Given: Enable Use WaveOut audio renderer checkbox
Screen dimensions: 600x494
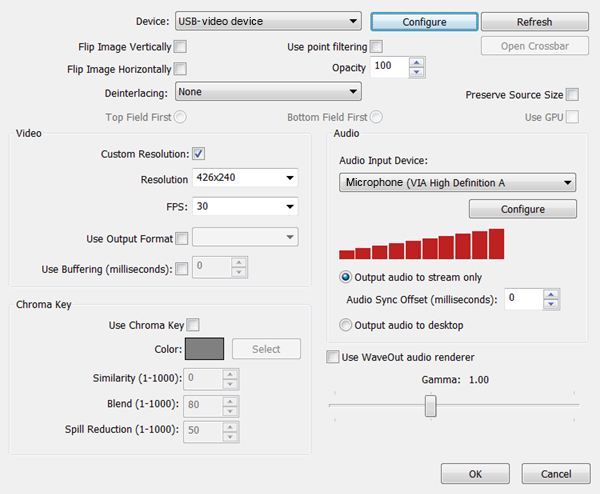Looking at the screenshot, I should [x=333, y=357].
